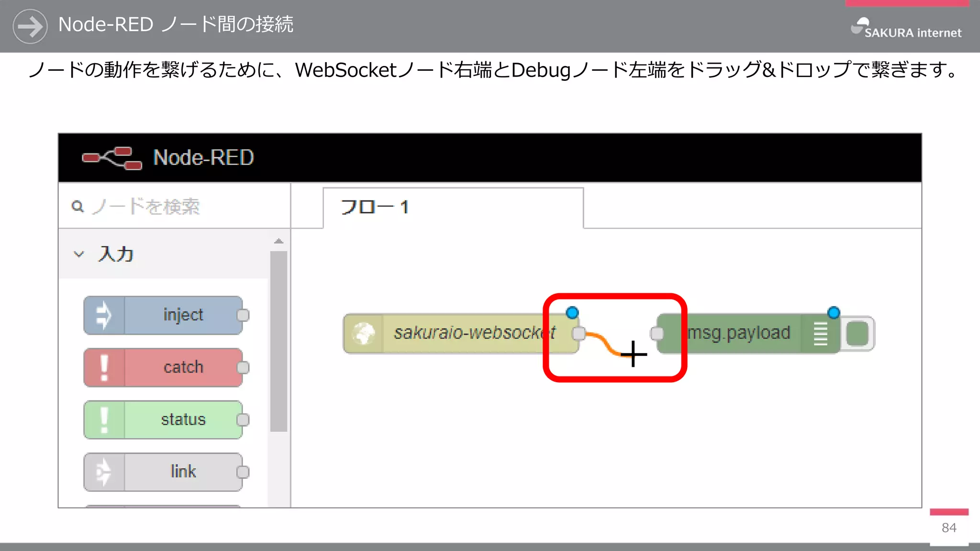Click the inject node output port

pos(243,315)
